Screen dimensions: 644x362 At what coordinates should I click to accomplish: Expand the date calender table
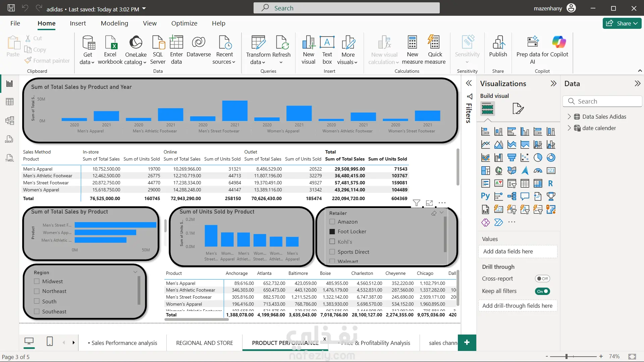click(x=569, y=128)
